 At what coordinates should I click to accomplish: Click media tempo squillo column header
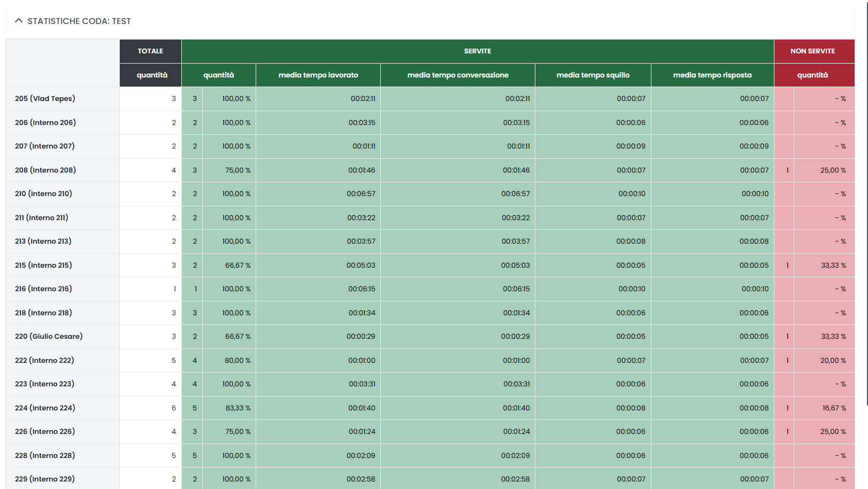[x=593, y=75]
